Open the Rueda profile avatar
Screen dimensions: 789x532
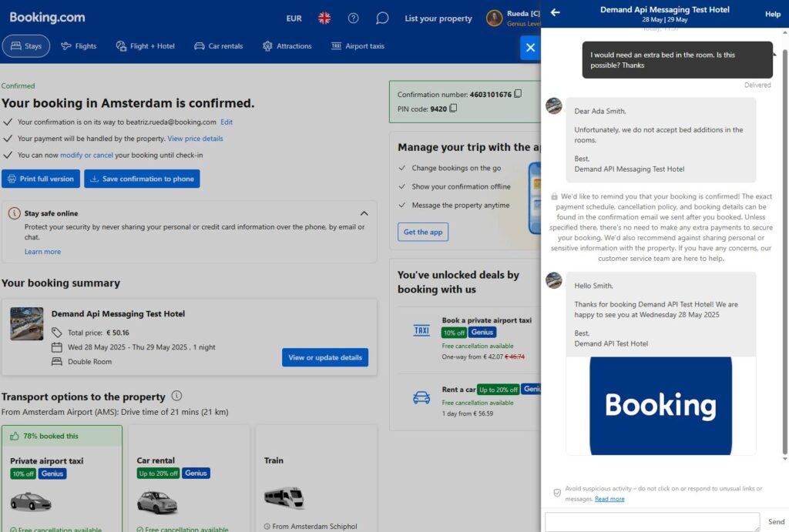[494, 18]
